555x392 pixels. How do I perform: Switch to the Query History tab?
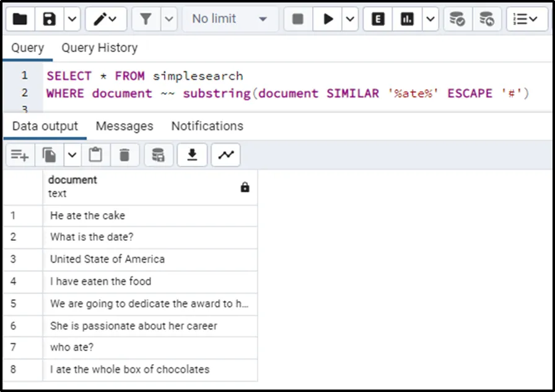pyautogui.click(x=99, y=48)
